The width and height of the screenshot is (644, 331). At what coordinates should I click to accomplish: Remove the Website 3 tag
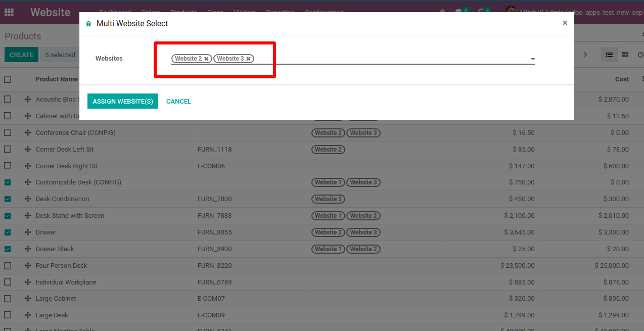[x=248, y=59]
